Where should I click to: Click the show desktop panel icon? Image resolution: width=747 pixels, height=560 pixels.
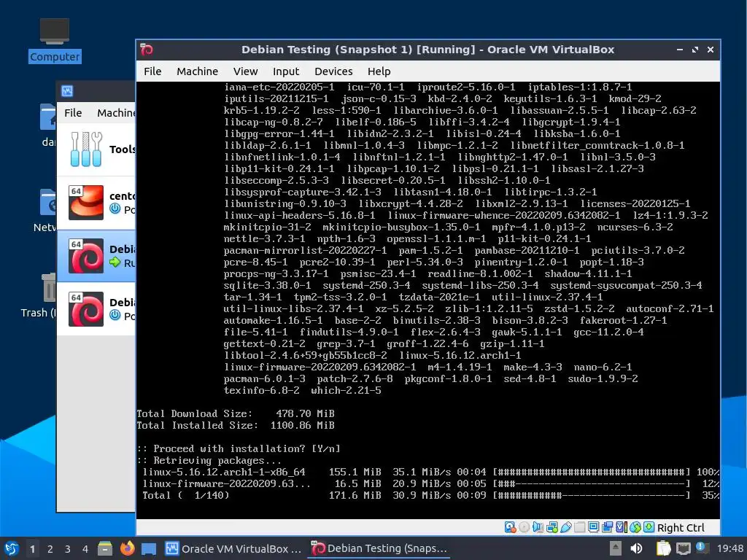(x=149, y=548)
